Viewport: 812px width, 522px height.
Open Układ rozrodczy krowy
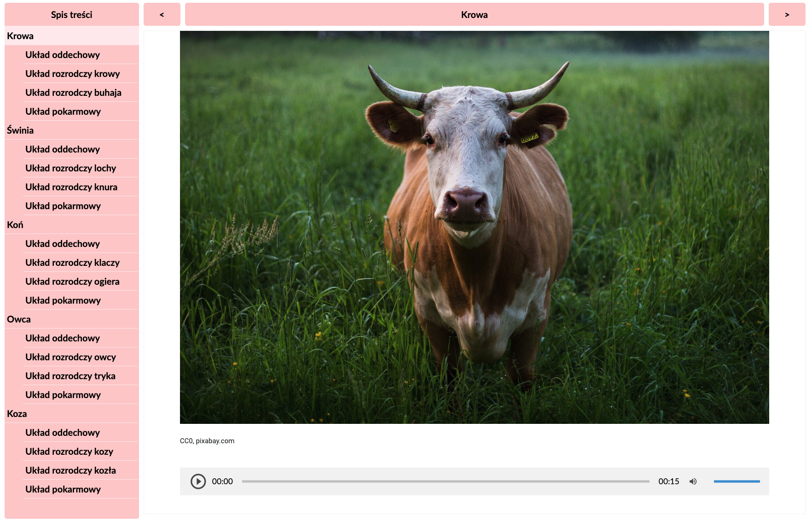pyautogui.click(x=72, y=74)
